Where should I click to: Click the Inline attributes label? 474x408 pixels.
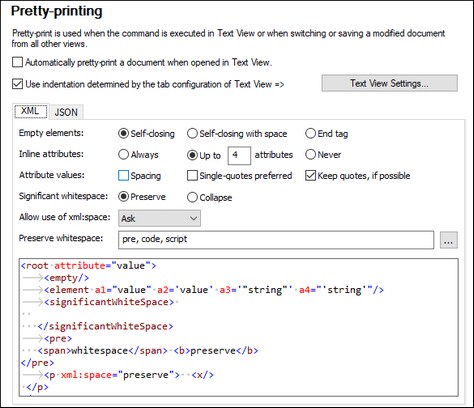51,154
